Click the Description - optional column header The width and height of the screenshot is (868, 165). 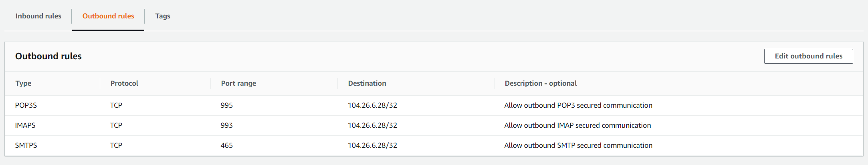(541, 83)
